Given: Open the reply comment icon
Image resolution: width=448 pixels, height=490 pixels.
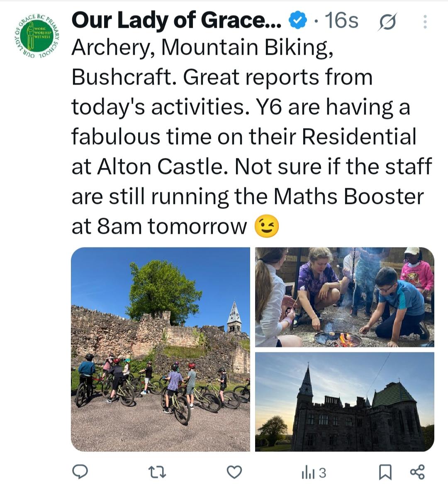Looking at the screenshot, I should (x=80, y=472).
